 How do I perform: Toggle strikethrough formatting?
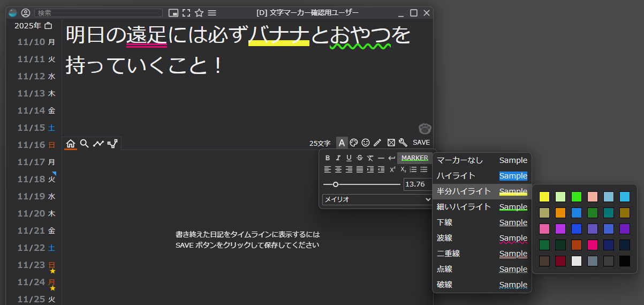tap(359, 158)
